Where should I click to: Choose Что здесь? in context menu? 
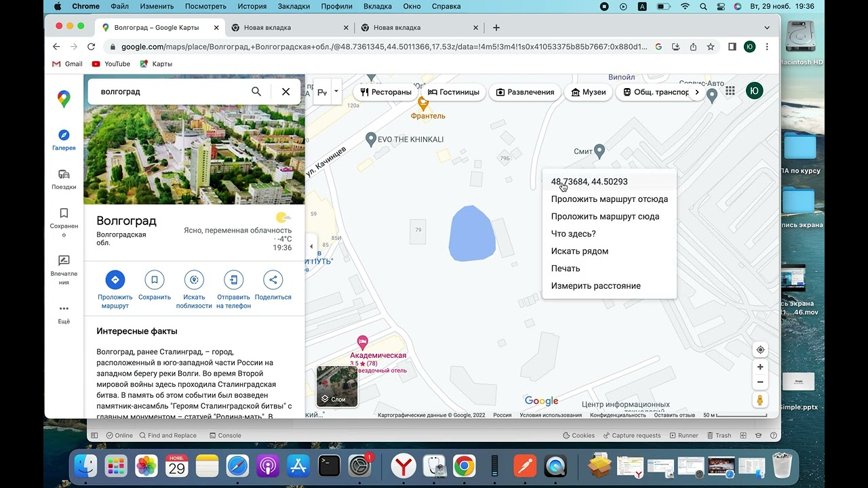pos(609,234)
